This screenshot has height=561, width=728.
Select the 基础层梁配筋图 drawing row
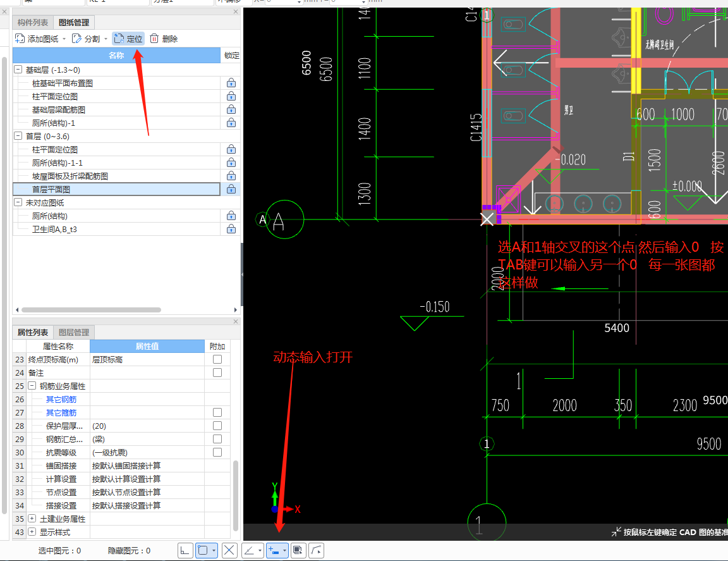pos(116,109)
